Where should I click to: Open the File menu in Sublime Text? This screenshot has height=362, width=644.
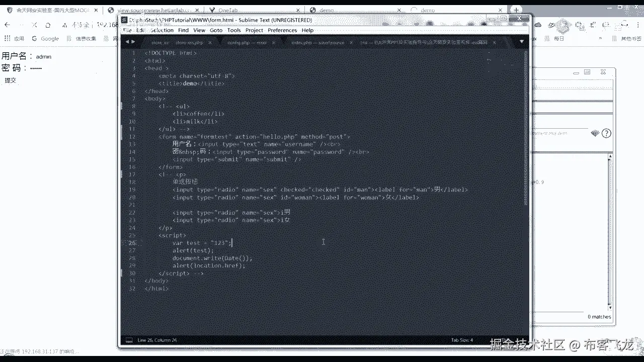click(127, 30)
